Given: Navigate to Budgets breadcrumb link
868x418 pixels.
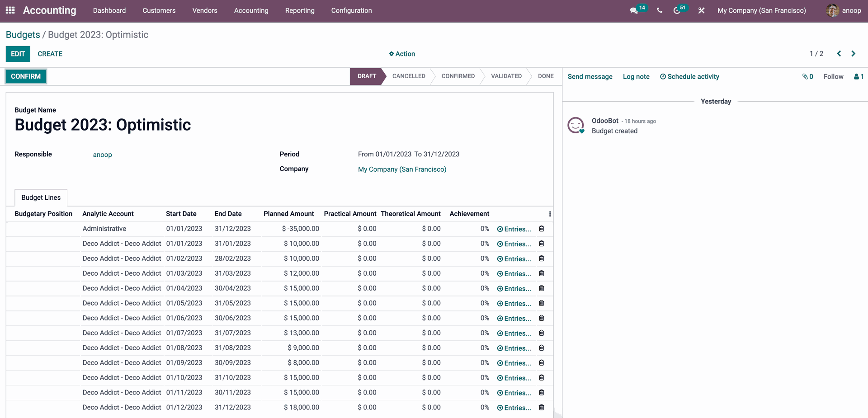Looking at the screenshot, I should [x=23, y=35].
